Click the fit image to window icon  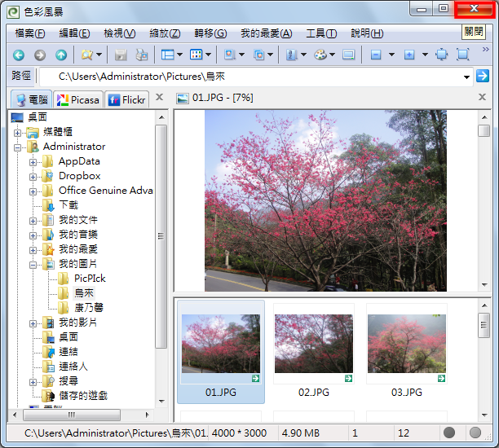pos(442,55)
